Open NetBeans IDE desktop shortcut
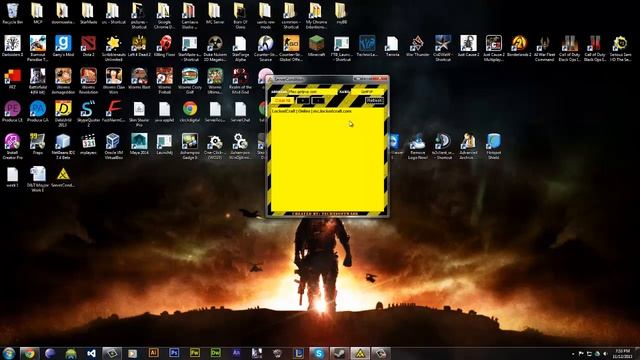Viewport: 640px width, 360px height. pyautogui.click(x=63, y=146)
